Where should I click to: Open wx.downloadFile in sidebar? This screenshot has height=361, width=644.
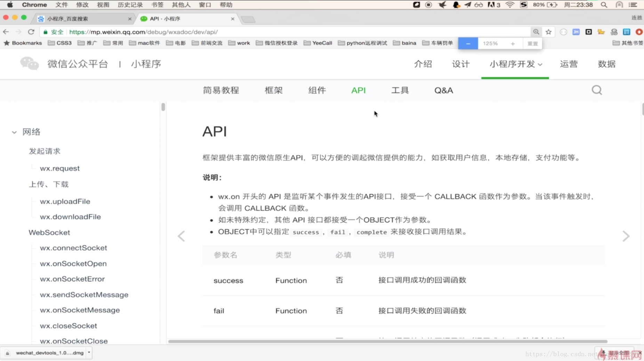click(x=70, y=217)
